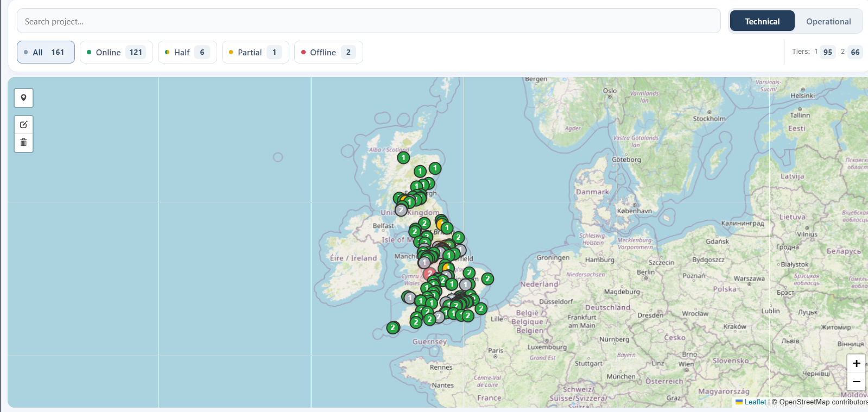This screenshot has width=868, height=412.
Task: Click the location pin map control
Action: click(23, 98)
